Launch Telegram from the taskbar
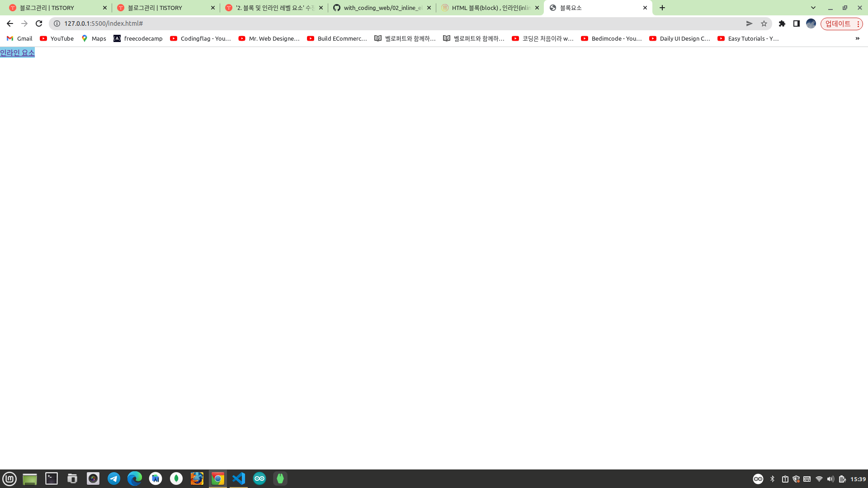The width and height of the screenshot is (868, 488). point(114,479)
